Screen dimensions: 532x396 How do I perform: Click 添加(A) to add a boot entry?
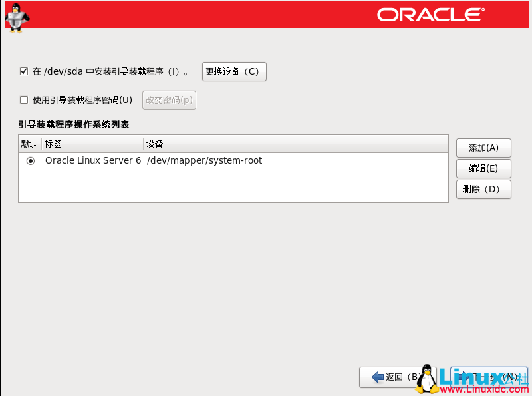(483, 148)
